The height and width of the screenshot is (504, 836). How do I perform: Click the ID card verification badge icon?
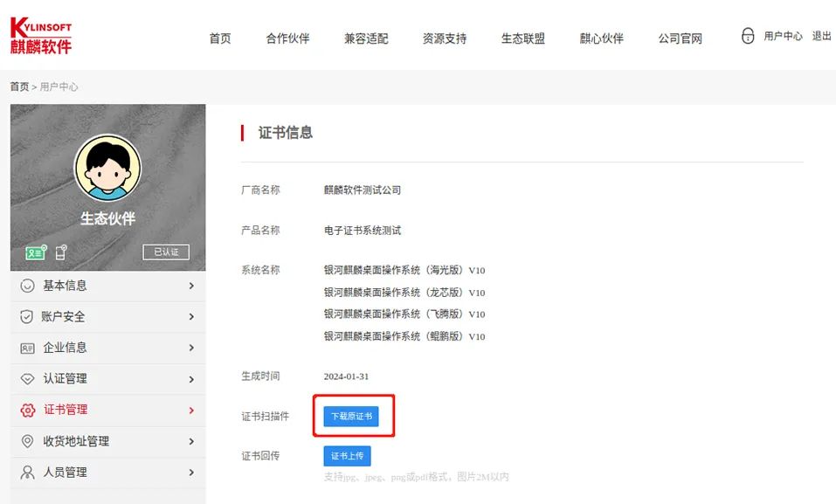point(36,252)
